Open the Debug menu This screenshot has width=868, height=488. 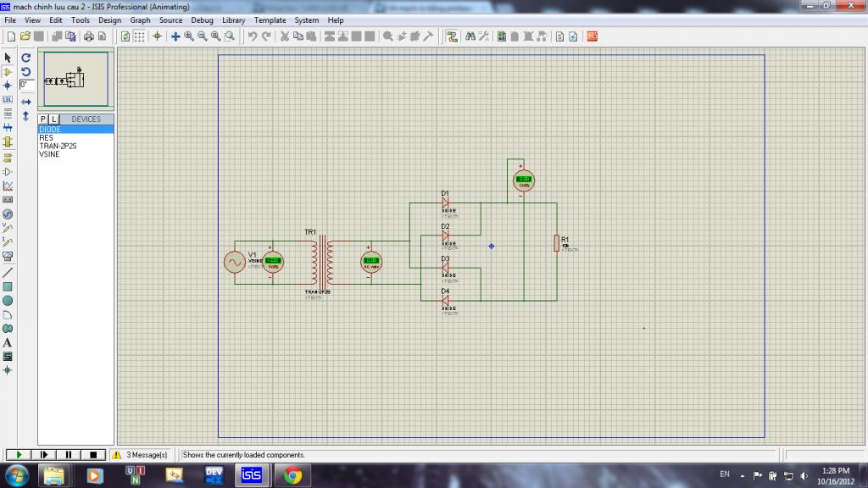coord(202,19)
